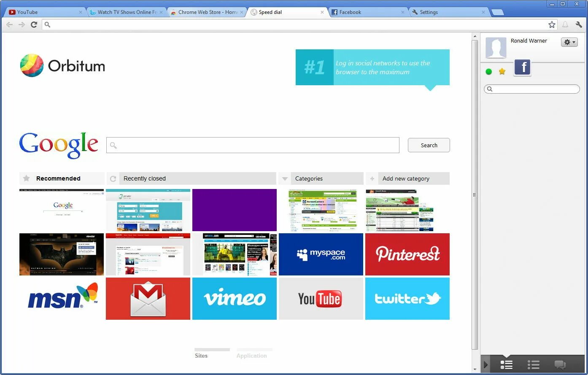Open the sidebar gear settings dropdown
Viewport: 588px width, 375px height.
coord(569,42)
